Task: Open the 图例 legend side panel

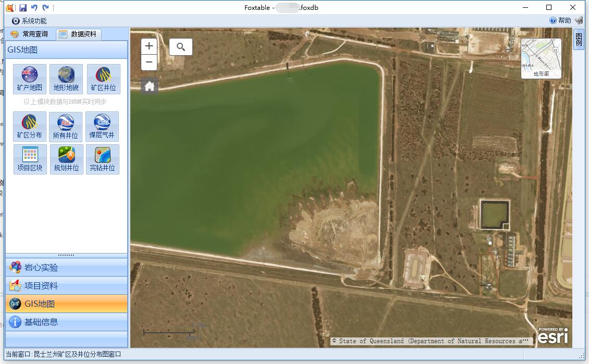Action: click(x=579, y=39)
